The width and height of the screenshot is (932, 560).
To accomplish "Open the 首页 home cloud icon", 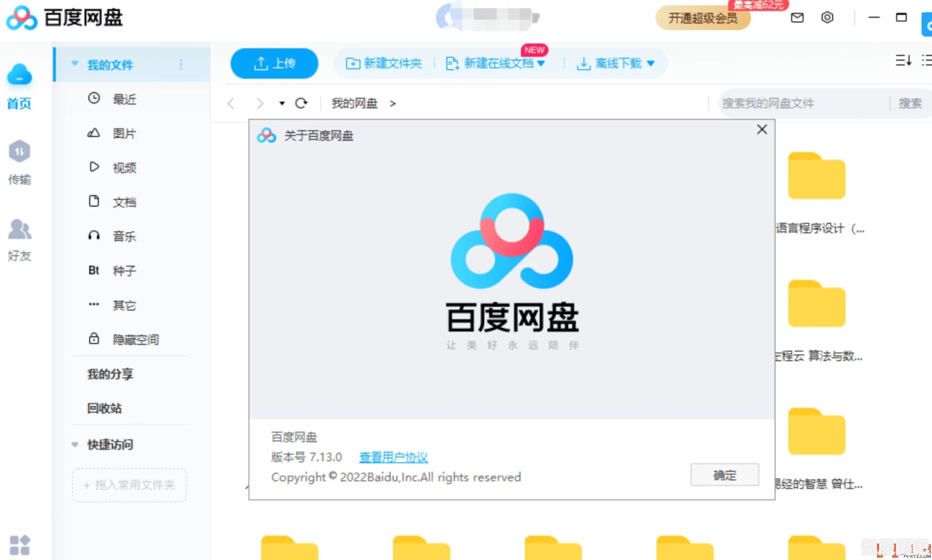I will click(x=19, y=75).
